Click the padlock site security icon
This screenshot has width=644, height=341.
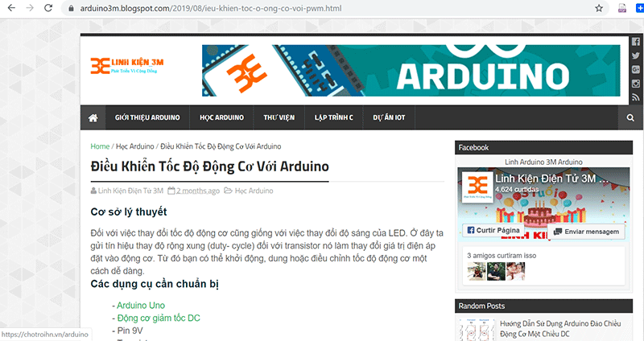pos(71,8)
